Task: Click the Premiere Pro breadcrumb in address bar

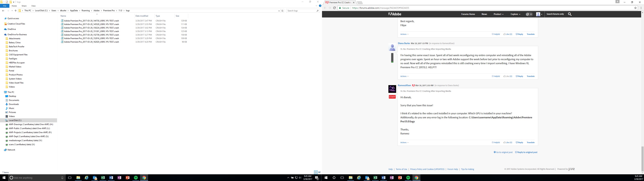Action: (109, 11)
